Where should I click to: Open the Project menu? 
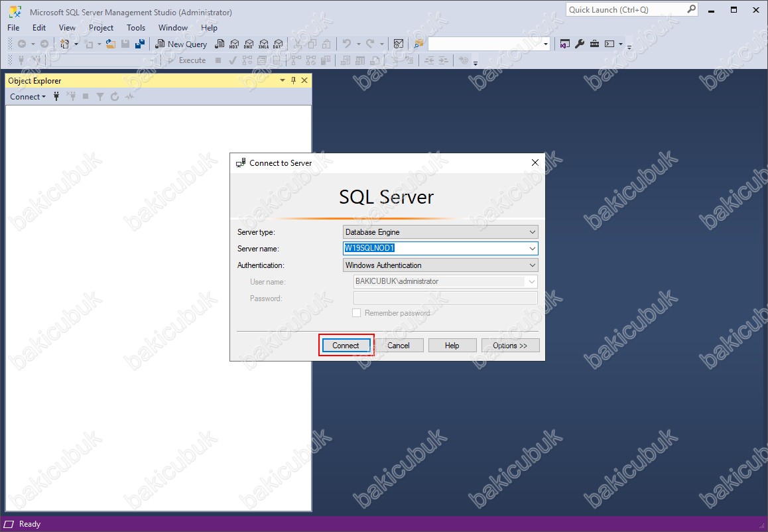101,28
